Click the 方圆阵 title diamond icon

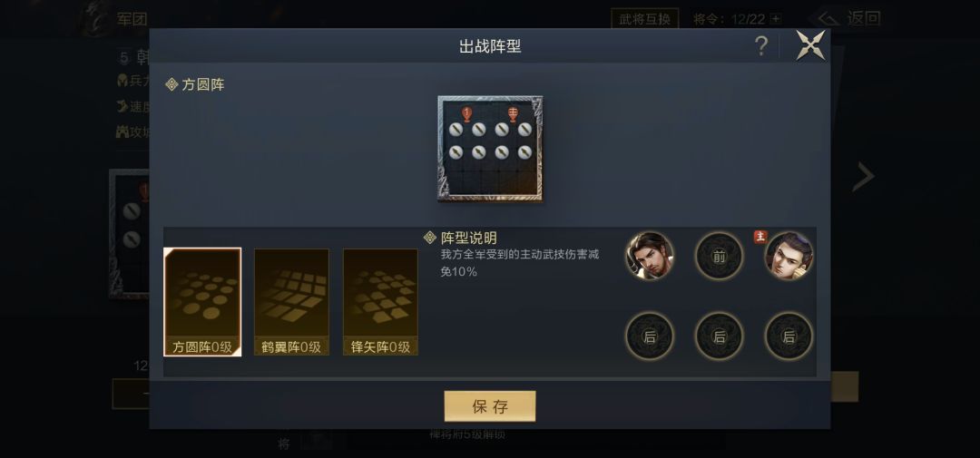tap(171, 84)
